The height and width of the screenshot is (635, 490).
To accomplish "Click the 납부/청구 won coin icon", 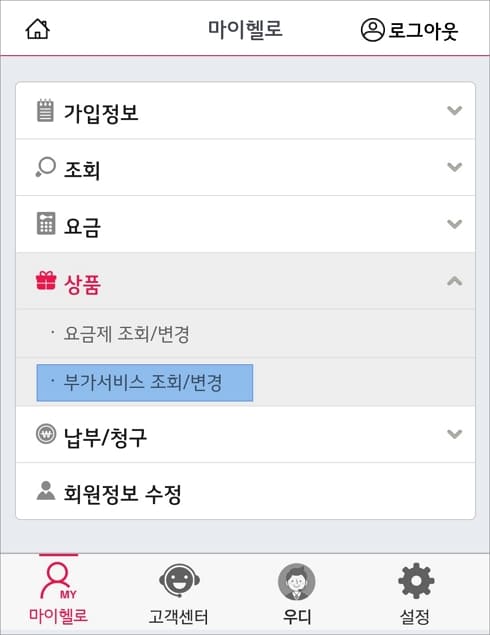I will pyautogui.click(x=46, y=434).
